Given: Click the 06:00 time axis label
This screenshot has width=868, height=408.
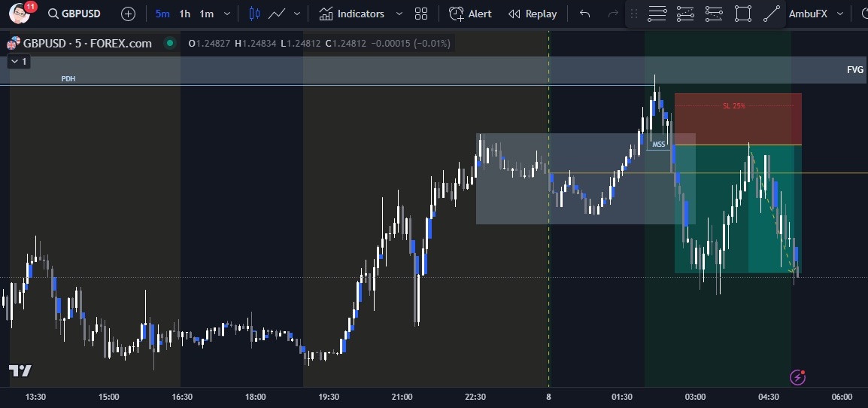Looking at the screenshot, I should [x=842, y=397].
